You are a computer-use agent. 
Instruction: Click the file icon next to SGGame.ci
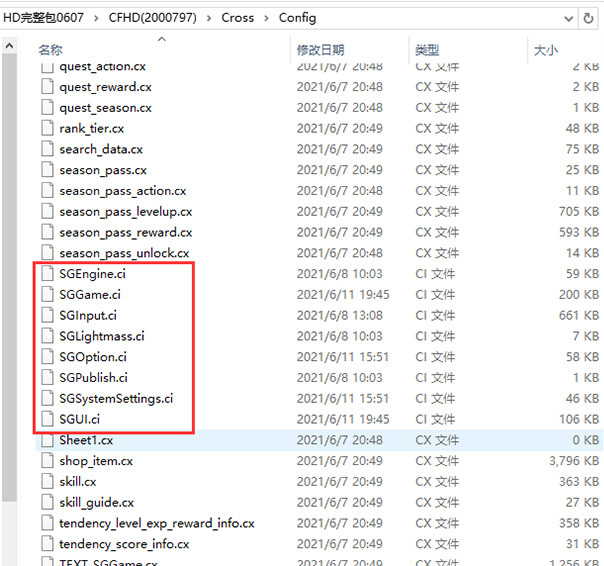[47, 294]
